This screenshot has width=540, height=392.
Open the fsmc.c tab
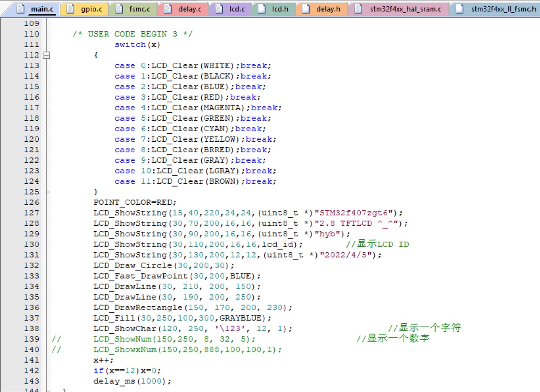[x=133, y=9]
